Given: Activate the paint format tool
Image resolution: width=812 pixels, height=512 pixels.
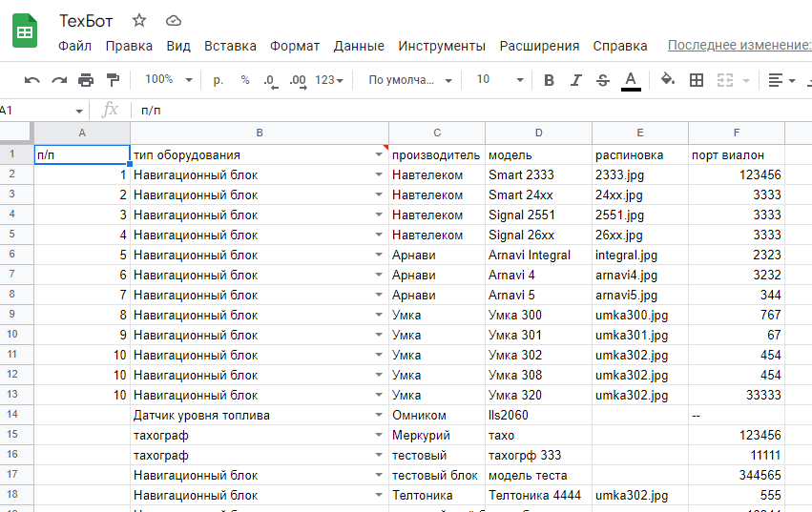Looking at the screenshot, I should pos(113,80).
